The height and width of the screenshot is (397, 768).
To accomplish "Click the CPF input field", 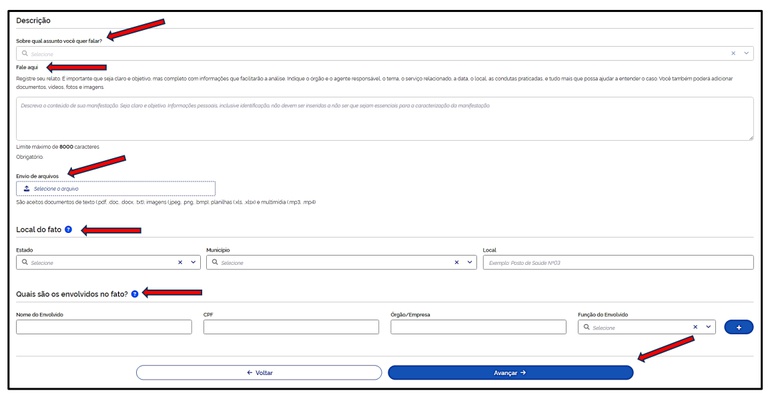I will [291, 327].
